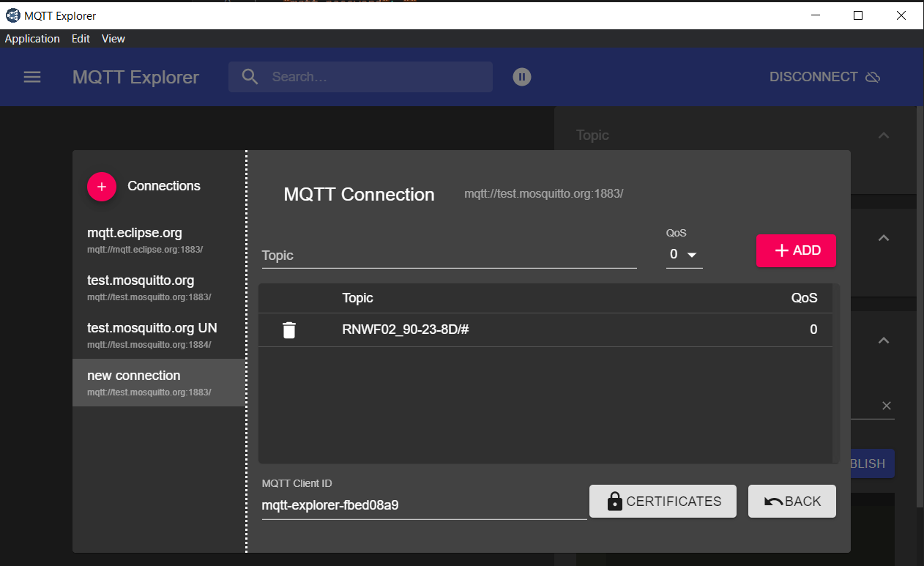Go BACK to connection settings
Viewport: 924px width, 566px height.
(792, 502)
